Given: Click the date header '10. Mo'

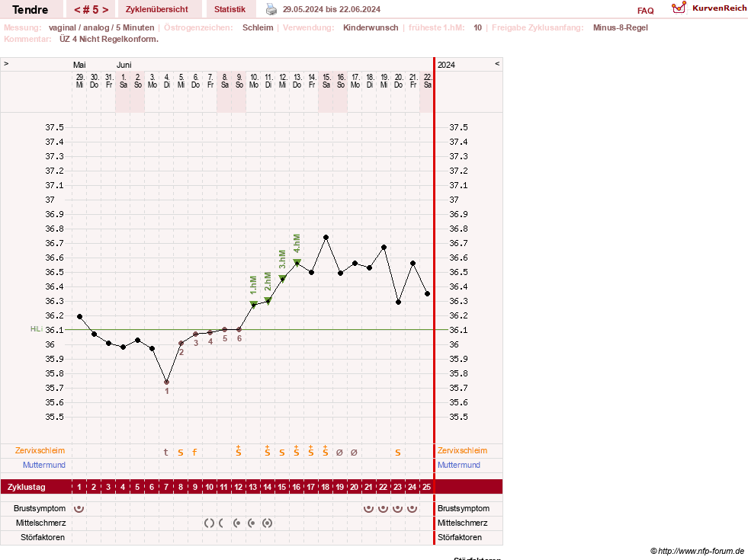Looking at the screenshot, I should pyautogui.click(x=254, y=81).
